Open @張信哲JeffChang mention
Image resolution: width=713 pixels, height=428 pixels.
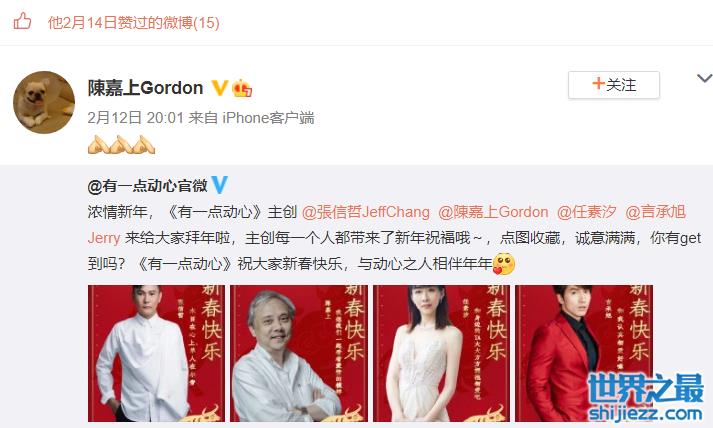pos(366,212)
